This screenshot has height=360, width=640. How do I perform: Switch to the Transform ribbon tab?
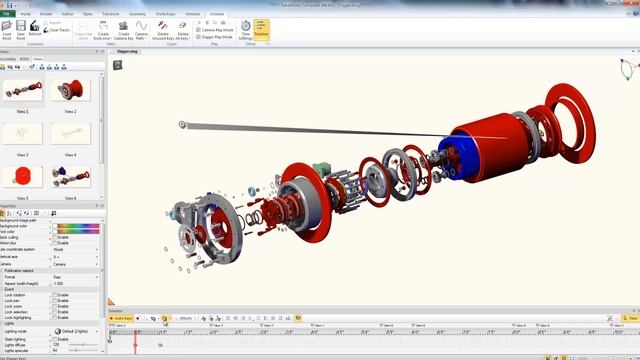coord(111,14)
